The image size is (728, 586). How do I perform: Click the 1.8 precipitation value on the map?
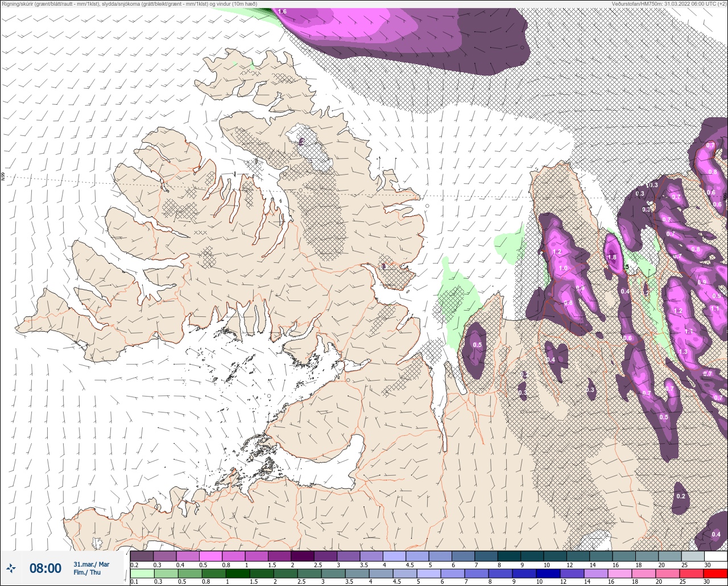(612, 257)
